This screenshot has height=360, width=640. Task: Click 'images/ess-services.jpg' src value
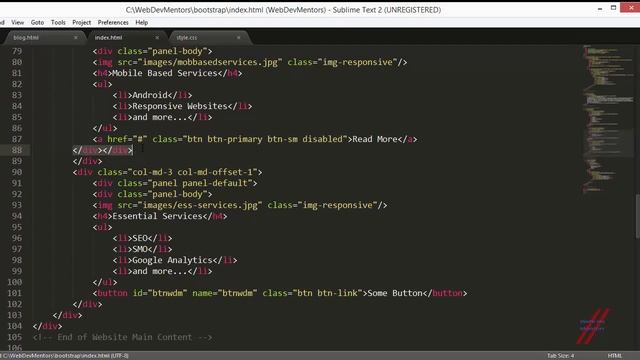tap(200, 205)
